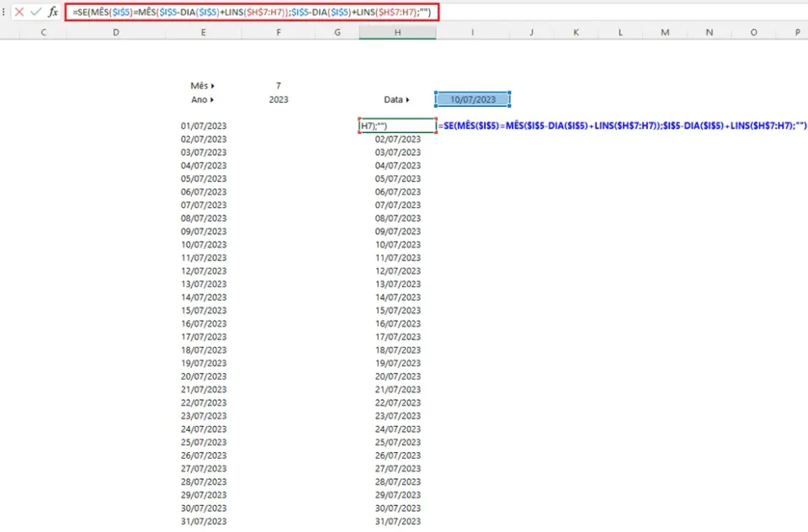Select column F header
Image resolution: width=808 pixels, height=532 pixels.
pos(279,33)
